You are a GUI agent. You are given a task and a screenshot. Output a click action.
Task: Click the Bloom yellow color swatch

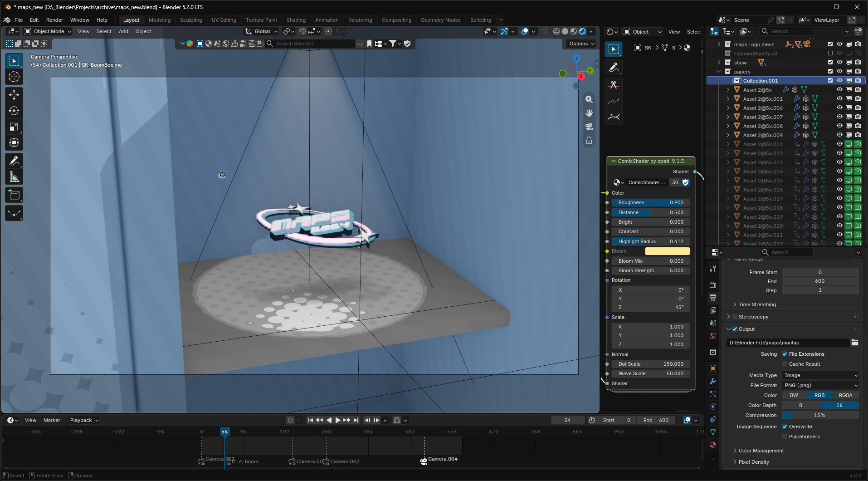click(x=667, y=251)
